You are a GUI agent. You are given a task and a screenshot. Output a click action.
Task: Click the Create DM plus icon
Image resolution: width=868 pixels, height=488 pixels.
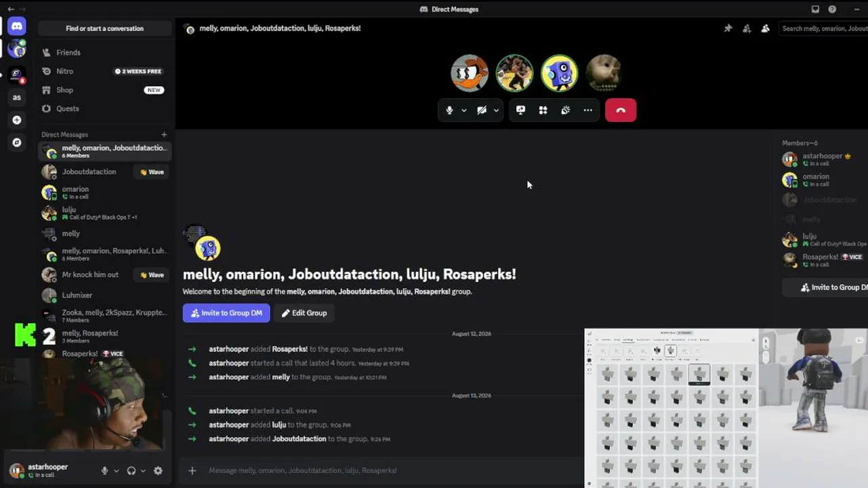164,134
